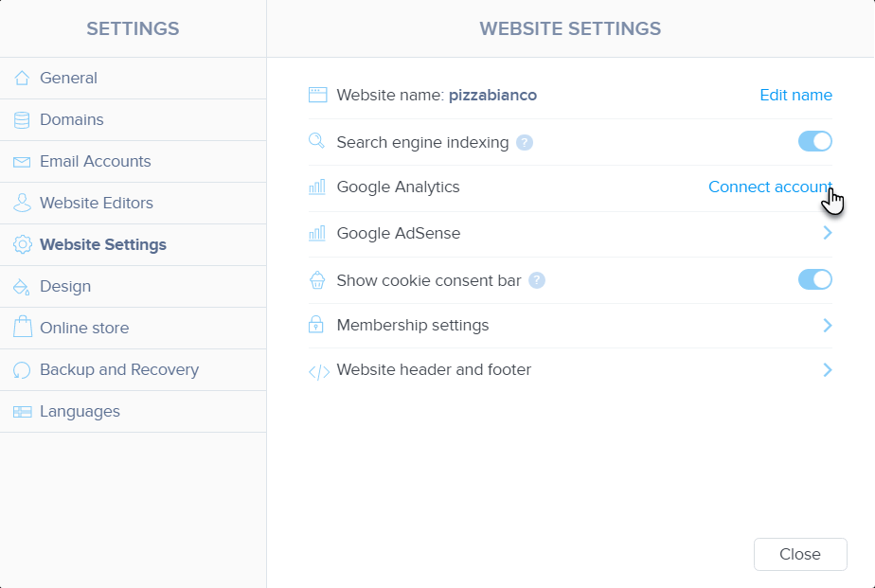Image resolution: width=875 pixels, height=588 pixels.
Task: Click the Languages flag icon
Action: pyautogui.click(x=22, y=412)
